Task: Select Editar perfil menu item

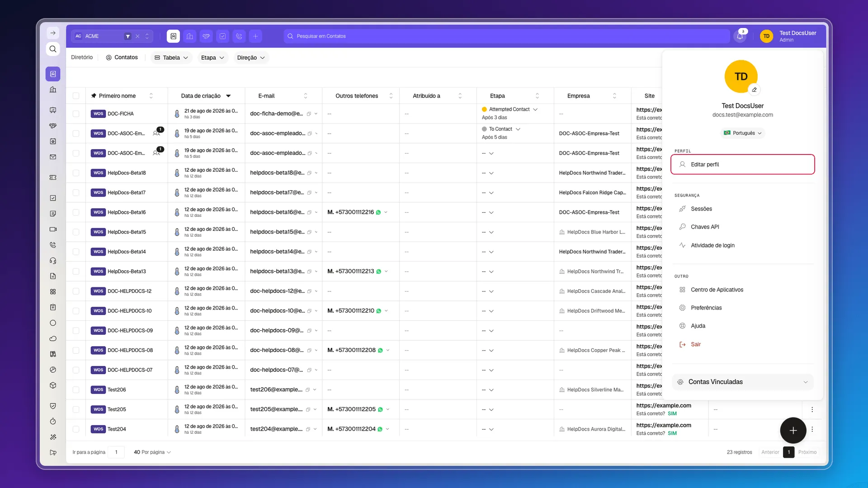Action: [x=743, y=164]
